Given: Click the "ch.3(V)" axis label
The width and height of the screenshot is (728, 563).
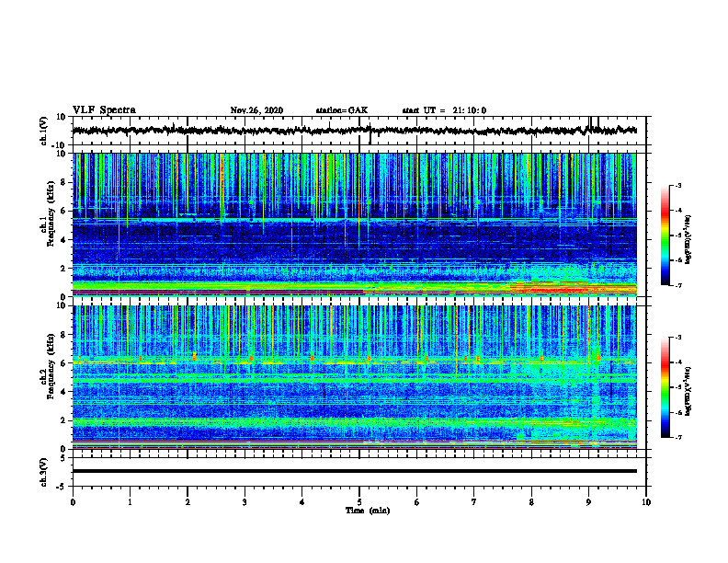Looking at the screenshot, I should 44,472.
